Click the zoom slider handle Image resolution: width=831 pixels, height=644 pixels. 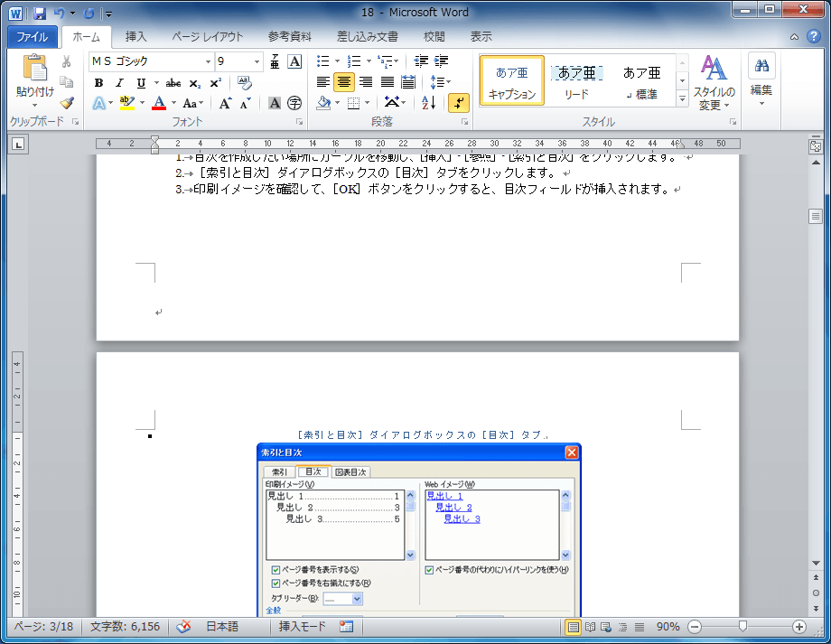pos(743,627)
